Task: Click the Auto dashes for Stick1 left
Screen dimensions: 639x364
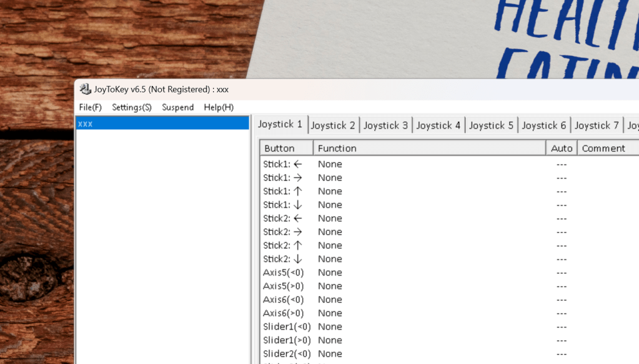Action: tap(562, 164)
